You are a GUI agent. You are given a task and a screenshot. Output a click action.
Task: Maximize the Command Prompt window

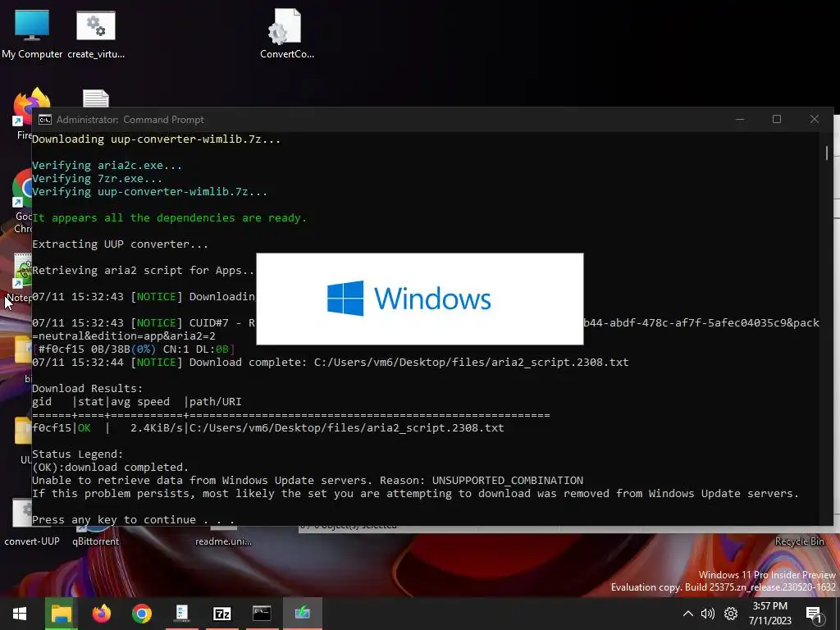[777, 119]
